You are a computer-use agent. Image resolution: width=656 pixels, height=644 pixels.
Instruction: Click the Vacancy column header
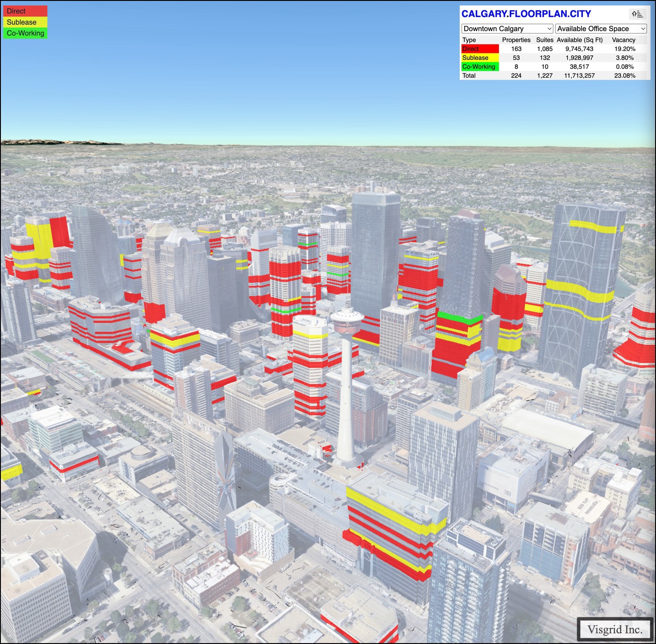[x=623, y=40]
